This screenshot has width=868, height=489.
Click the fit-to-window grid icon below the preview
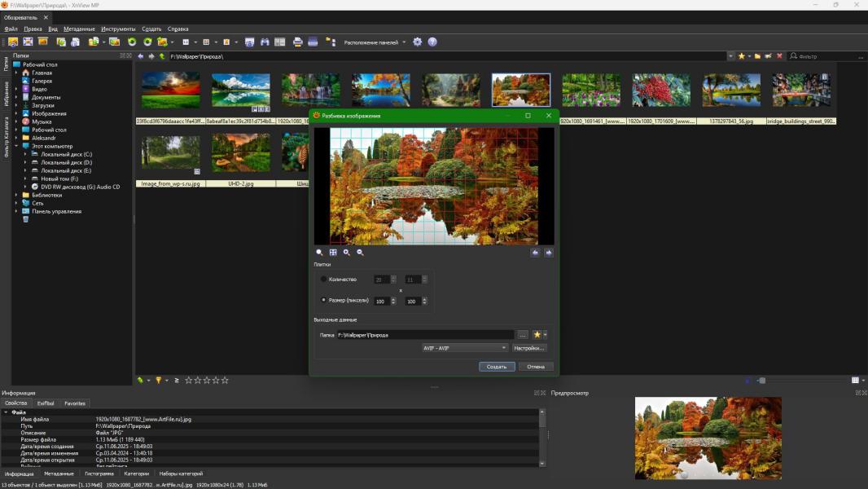pos(333,253)
